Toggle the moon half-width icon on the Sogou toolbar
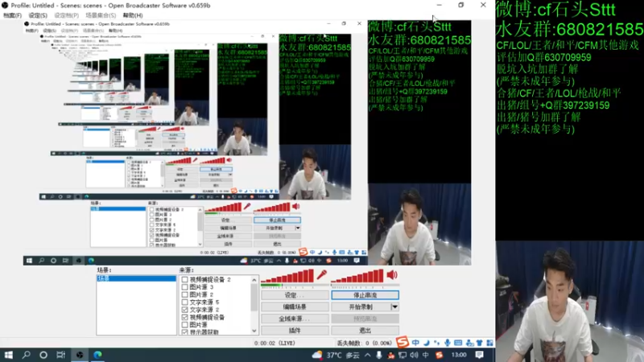644x362 pixels. coord(427,343)
